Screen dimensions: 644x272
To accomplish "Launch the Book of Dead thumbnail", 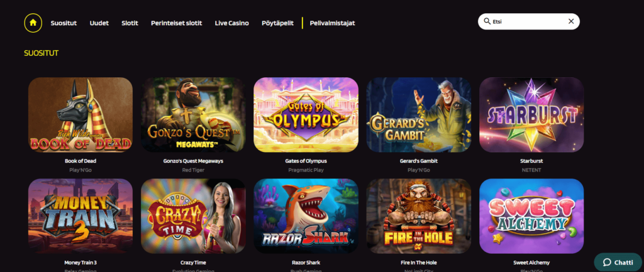I will pyautogui.click(x=80, y=115).
